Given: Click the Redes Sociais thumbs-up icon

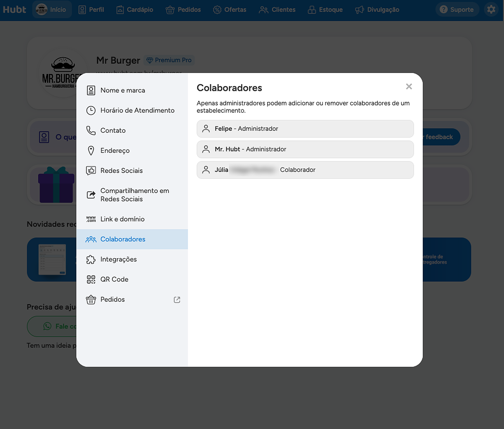Looking at the screenshot, I should coord(91,171).
